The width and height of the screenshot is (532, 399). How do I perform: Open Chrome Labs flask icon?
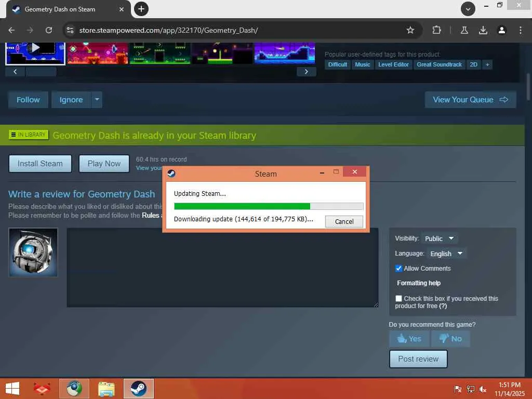(x=464, y=30)
